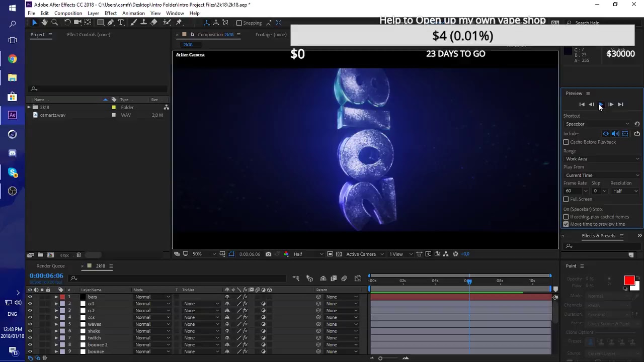Screen dimensions: 644x362
Task: Hide the bars layer
Action: tap(30, 297)
